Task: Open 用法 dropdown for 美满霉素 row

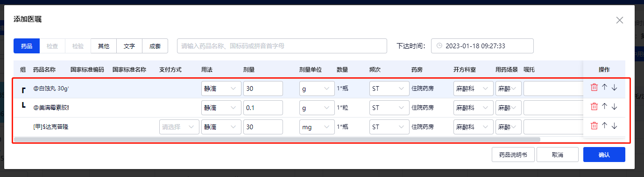Action: (x=221, y=108)
